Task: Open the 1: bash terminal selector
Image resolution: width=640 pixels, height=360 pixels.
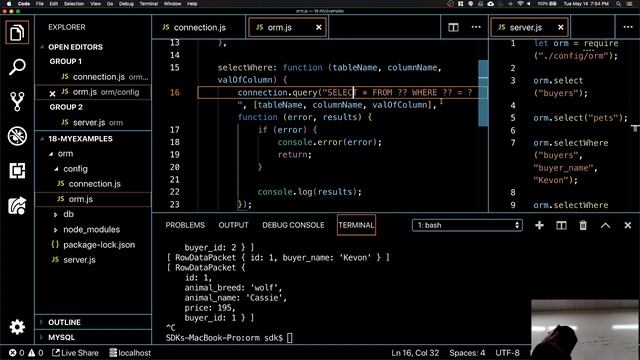Action: pos(467,225)
